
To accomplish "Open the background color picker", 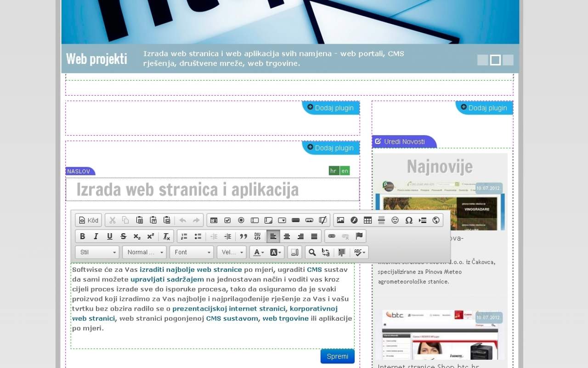I will tap(276, 252).
